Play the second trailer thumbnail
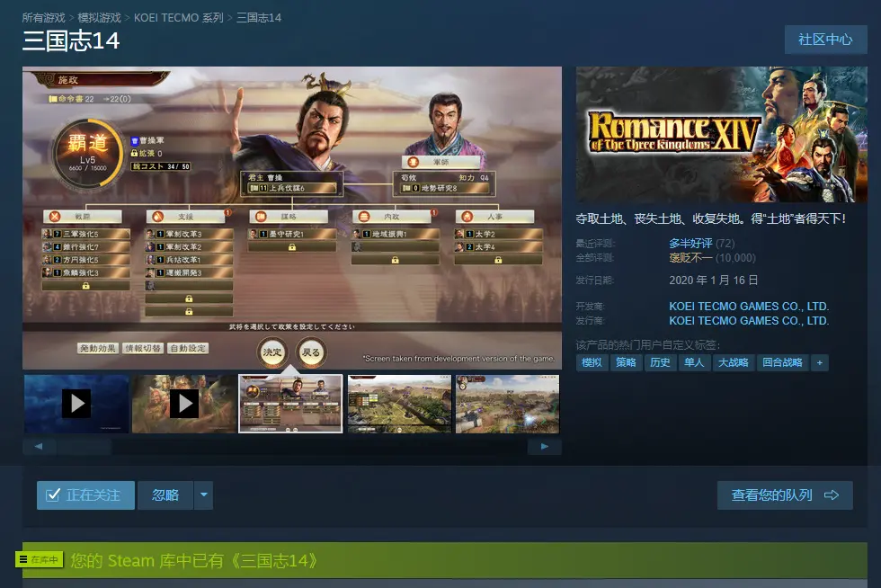Image resolution: width=881 pixels, height=588 pixels. click(184, 404)
